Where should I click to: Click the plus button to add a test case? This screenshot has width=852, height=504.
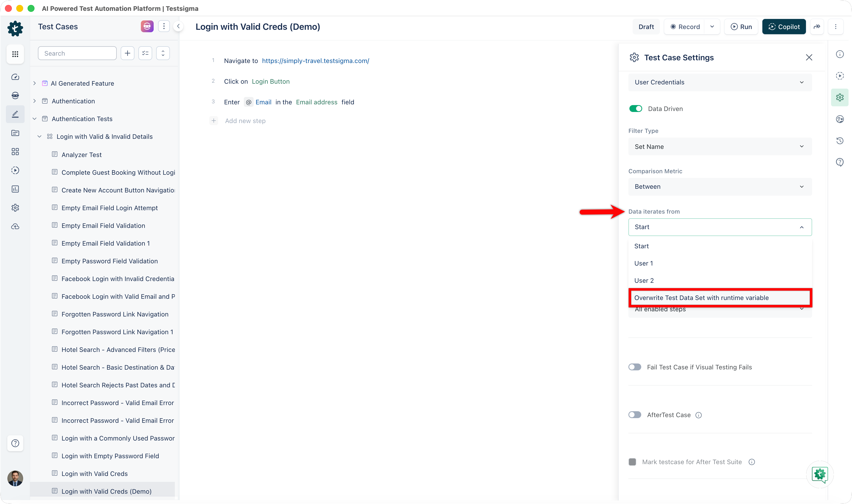coord(128,53)
